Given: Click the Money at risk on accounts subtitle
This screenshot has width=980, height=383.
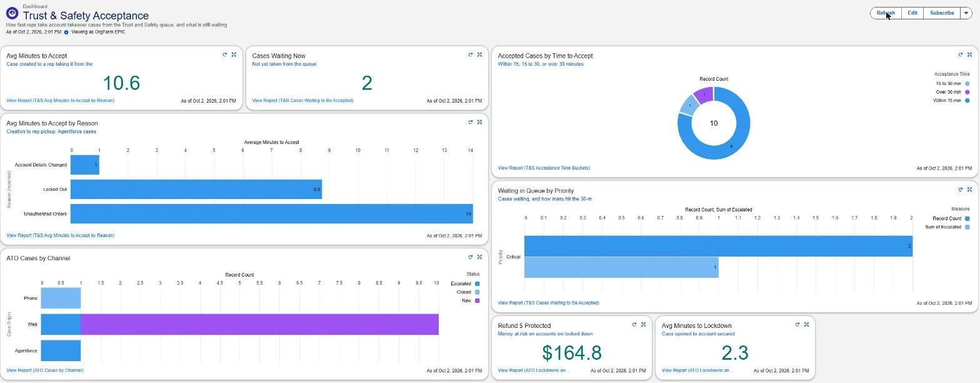Looking at the screenshot, I should click(x=545, y=334).
